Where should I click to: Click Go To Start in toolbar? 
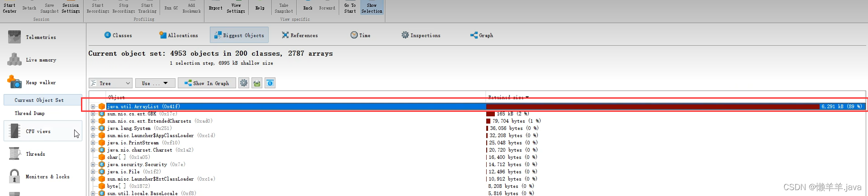tap(350, 8)
